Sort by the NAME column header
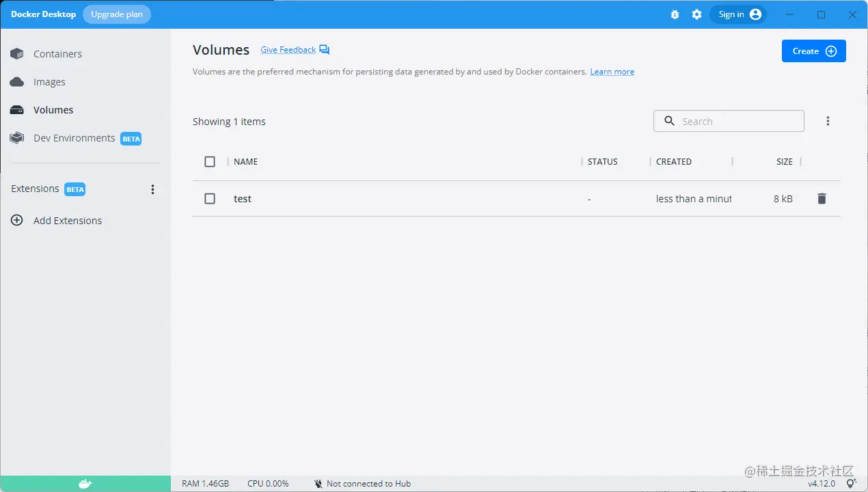868x492 pixels. point(246,162)
